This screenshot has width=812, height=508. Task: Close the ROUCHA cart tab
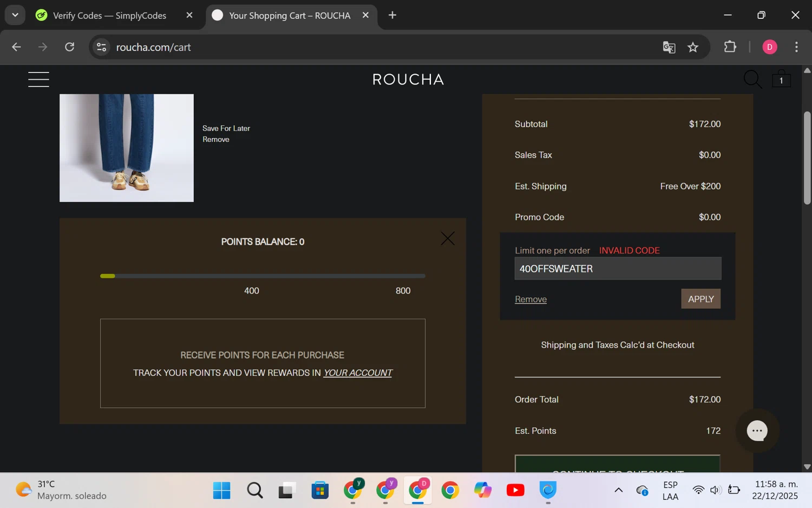[366, 15]
